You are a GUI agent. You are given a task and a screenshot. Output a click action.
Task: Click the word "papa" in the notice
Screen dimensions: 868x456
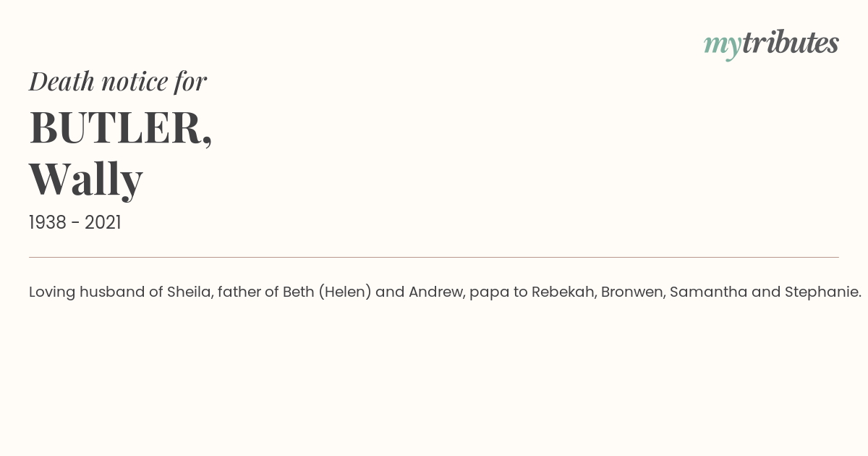click(x=486, y=294)
